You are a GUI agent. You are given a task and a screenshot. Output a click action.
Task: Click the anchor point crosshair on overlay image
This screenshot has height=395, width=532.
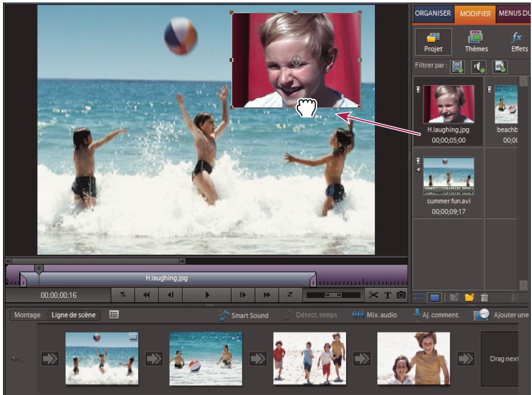296,61
